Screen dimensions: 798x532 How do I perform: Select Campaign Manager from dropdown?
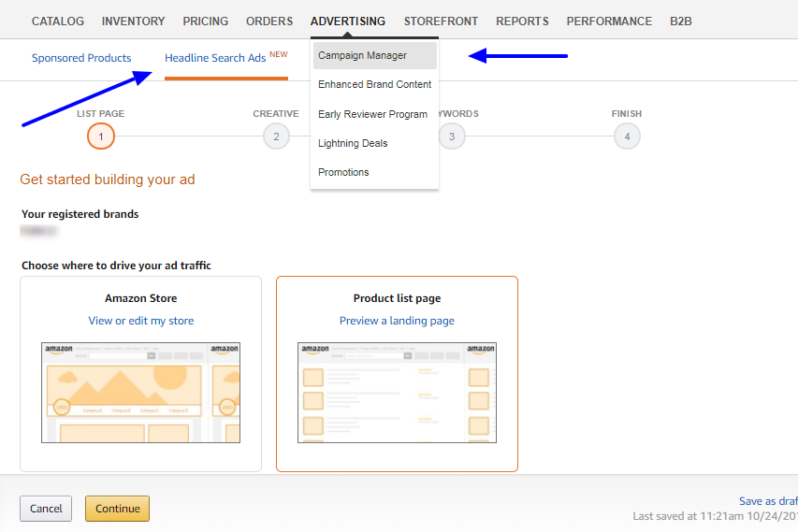pyautogui.click(x=375, y=55)
